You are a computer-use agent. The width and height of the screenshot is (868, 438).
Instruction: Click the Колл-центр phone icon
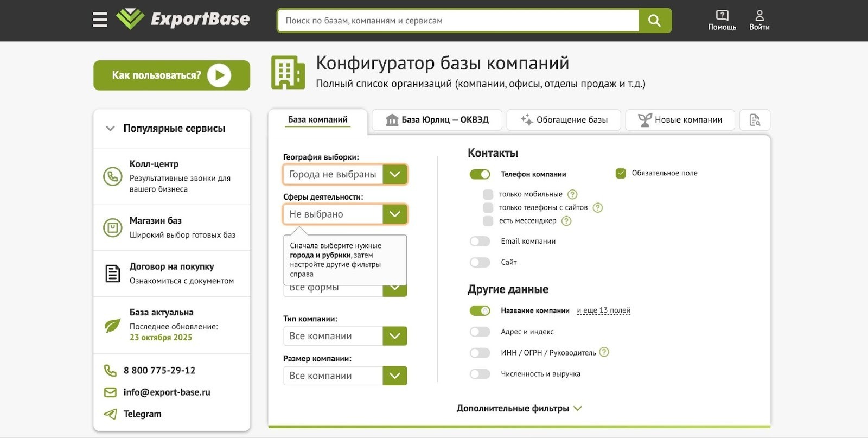click(x=113, y=176)
